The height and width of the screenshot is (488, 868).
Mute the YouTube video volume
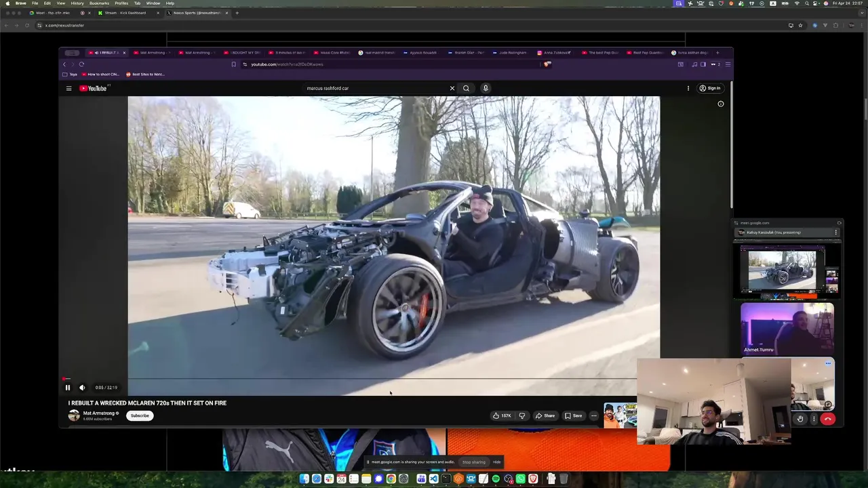(82, 388)
